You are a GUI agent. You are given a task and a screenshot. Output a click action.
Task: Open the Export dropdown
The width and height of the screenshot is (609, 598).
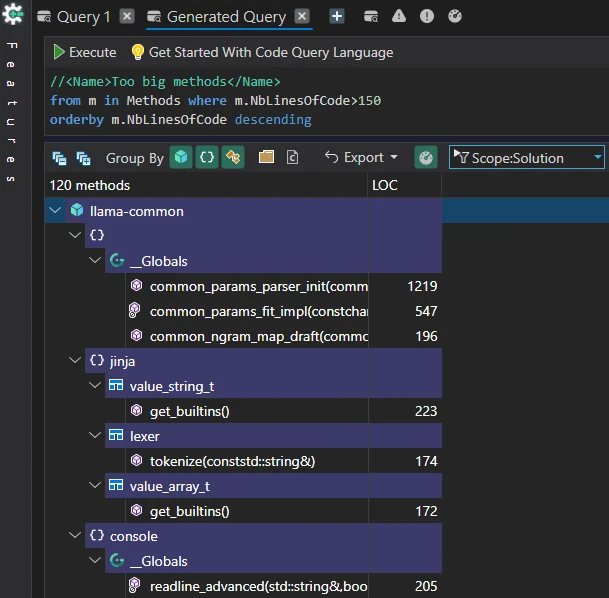coord(361,157)
